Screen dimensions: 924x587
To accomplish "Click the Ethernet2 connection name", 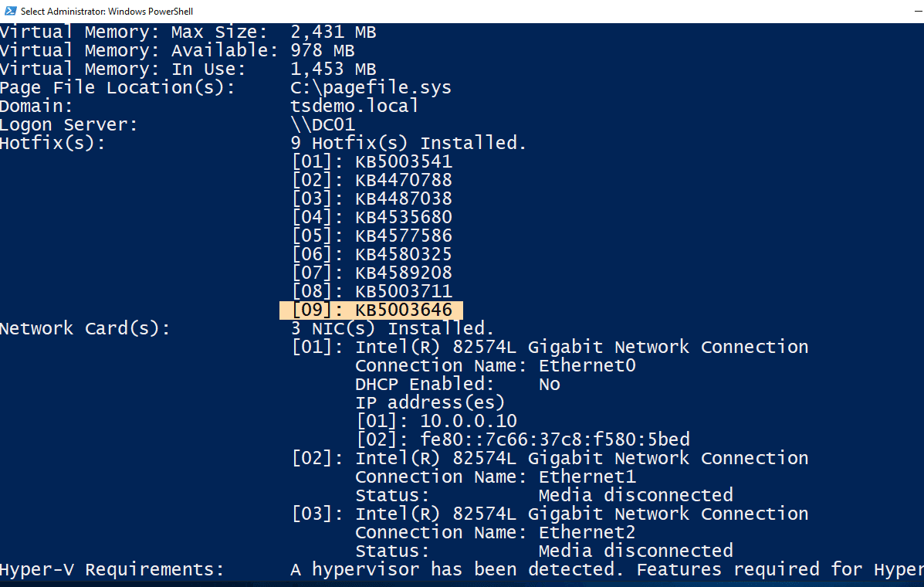I will (x=587, y=532).
